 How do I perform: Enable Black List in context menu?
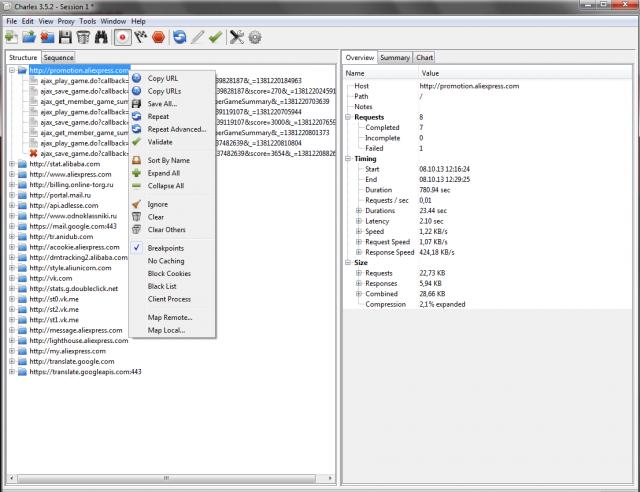click(x=172, y=286)
